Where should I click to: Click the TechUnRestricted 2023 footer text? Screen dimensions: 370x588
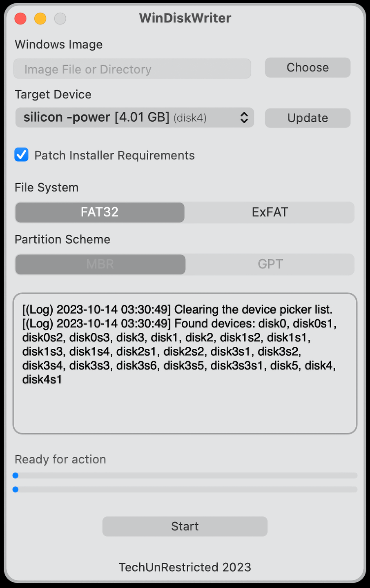(185, 567)
